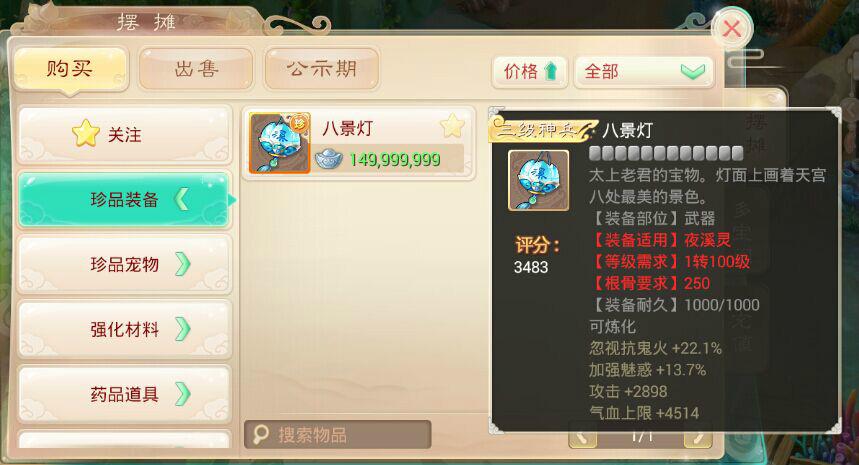859x465 pixels.
Task: Switch to the 公示期 tab
Action: [x=322, y=69]
